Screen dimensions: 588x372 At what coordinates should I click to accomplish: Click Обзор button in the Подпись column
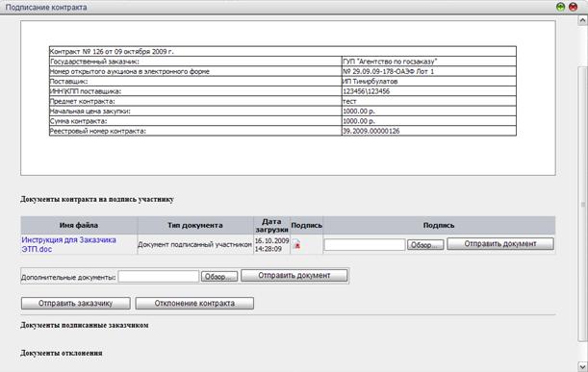pyautogui.click(x=425, y=245)
